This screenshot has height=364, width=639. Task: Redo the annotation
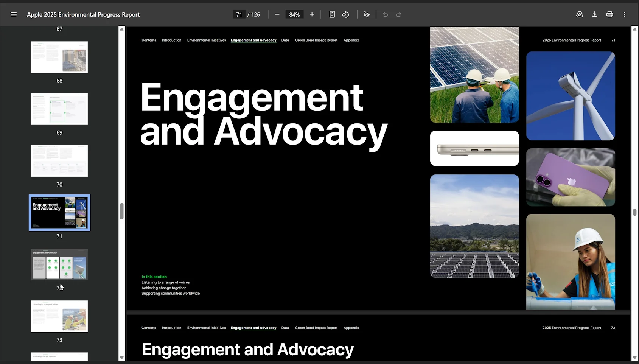point(398,14)
